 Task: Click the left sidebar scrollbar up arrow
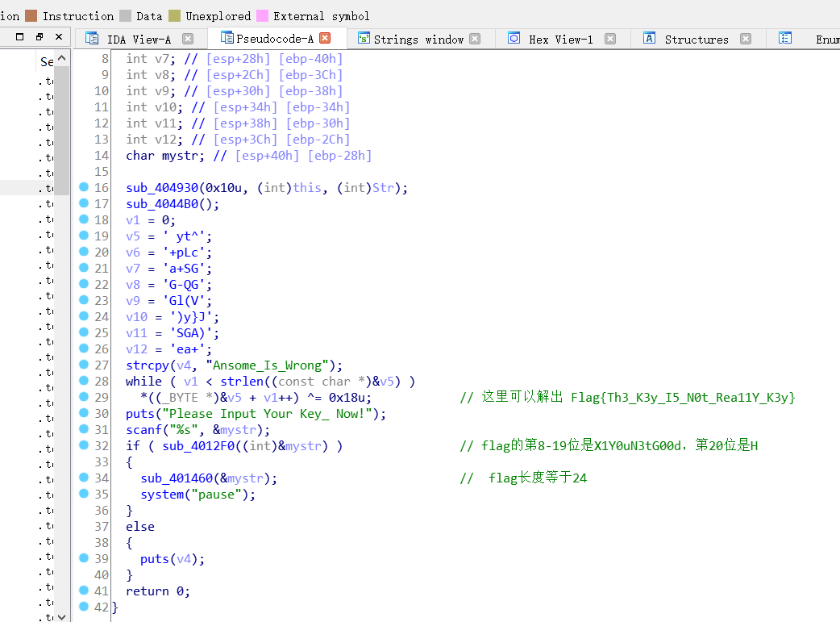point(63,57)
